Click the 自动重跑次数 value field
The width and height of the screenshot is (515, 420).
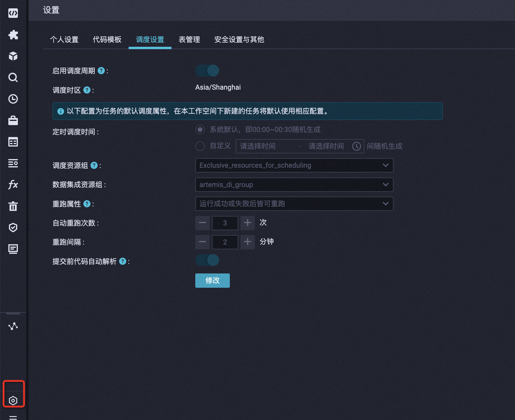click(x=225, y=223)
